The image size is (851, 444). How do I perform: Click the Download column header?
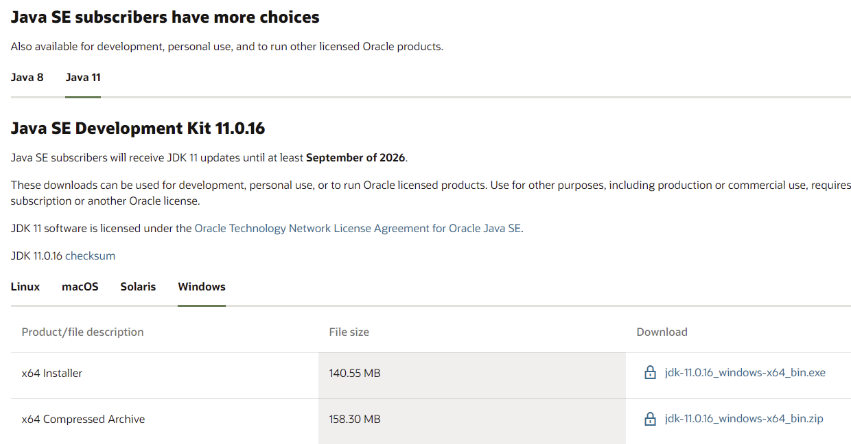point(662,332)
